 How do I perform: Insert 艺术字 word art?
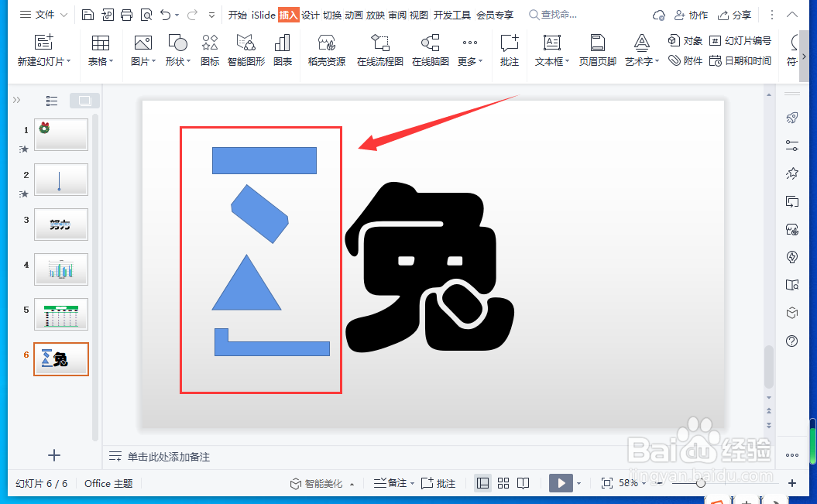click(x=642, y=50)
